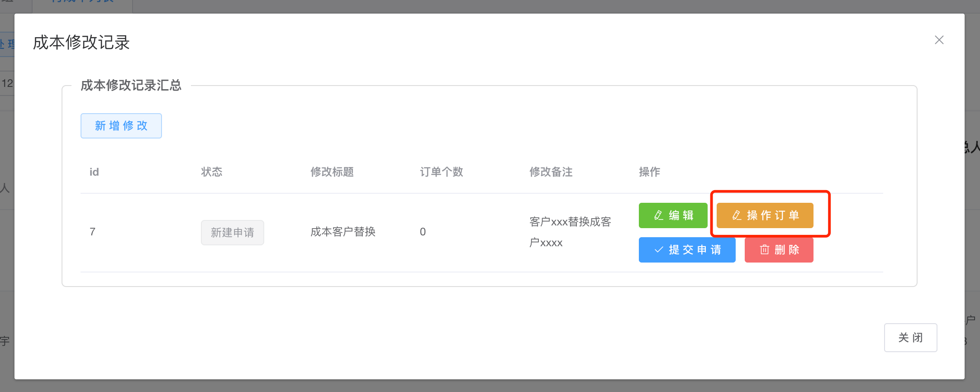
Task: Click the pencil icon on the orange 操作订单 button
Action: coord(737,215)
